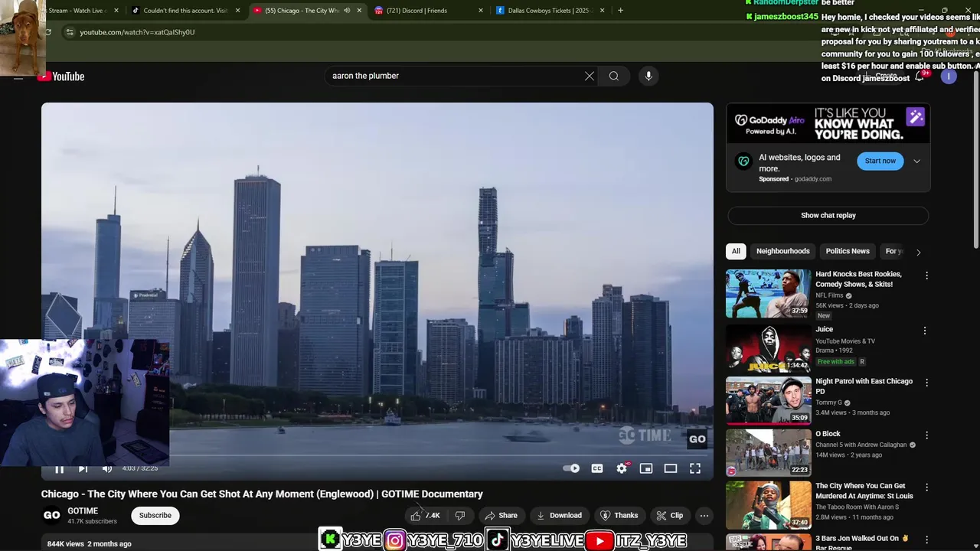Open options for Bar Rescue video
Image resolution: width=980 pixels, height=551 pixels.
pyautogui.click(x=926, y=540)
